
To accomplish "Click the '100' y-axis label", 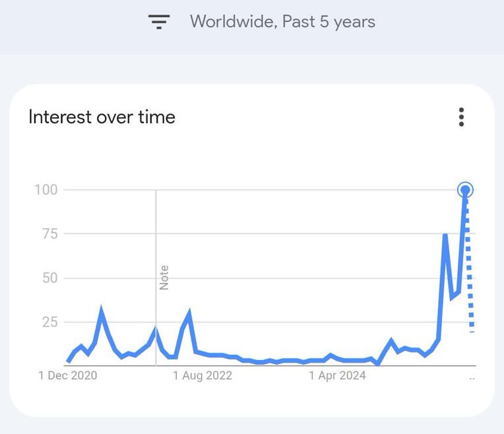I will click(46, 190).
